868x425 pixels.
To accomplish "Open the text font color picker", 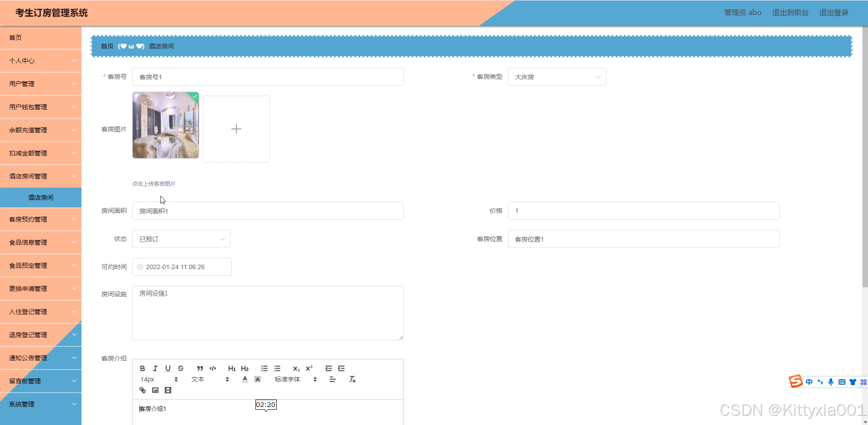I will [245, 379].
